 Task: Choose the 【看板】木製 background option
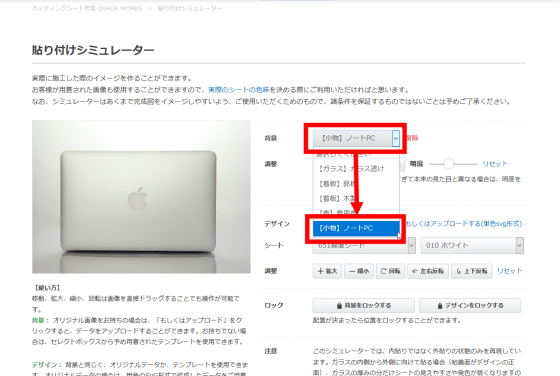click(337, 198)
